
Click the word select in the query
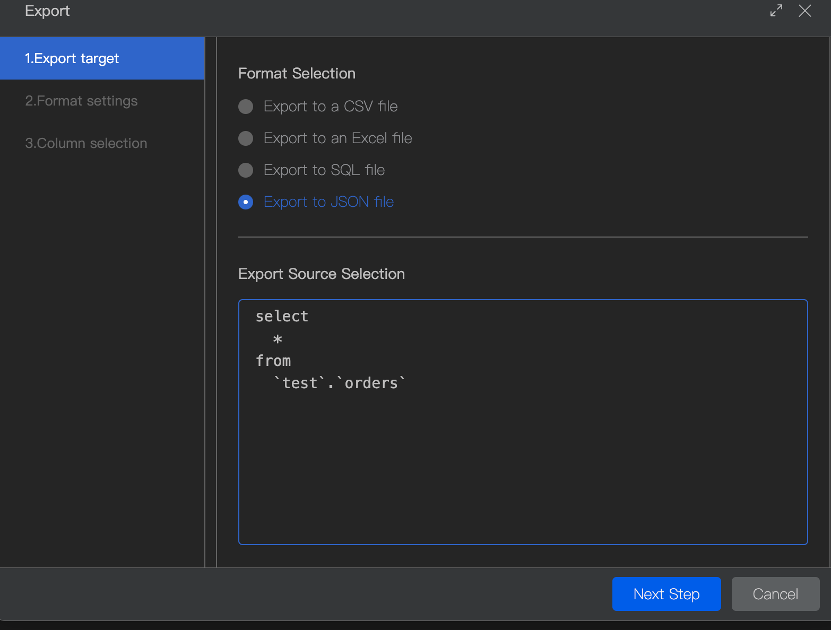coord(282,316)
